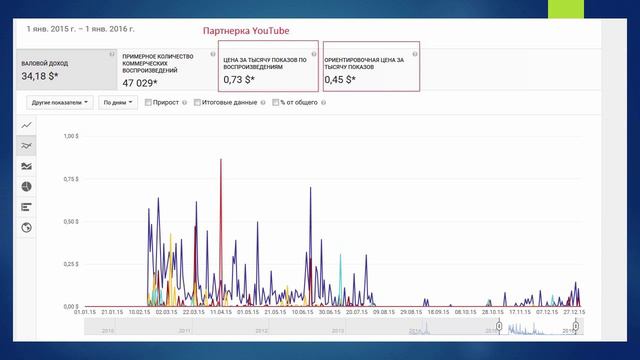
Task: Switch to pie chart view icon
Action: click(26, 187)
